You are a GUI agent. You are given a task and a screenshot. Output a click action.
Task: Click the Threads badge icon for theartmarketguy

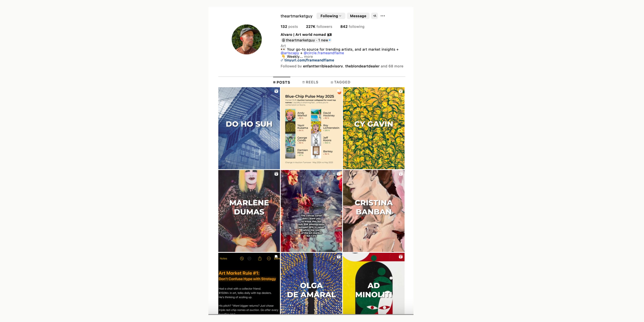[283, 40]
